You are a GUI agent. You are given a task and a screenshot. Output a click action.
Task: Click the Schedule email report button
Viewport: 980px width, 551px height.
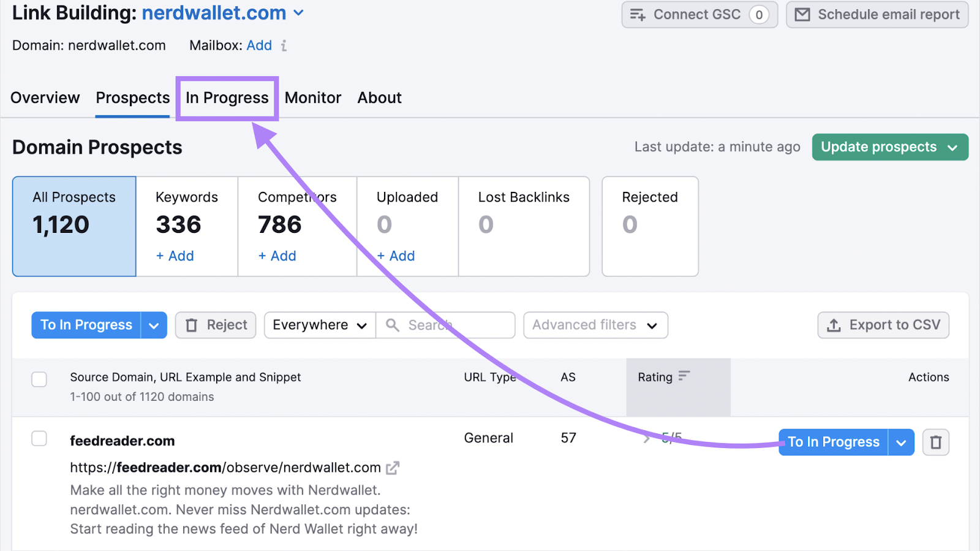877,15
